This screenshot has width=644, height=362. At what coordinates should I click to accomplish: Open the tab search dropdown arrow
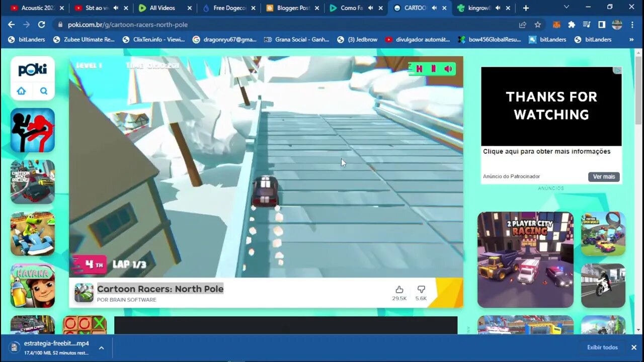(566, 7)
